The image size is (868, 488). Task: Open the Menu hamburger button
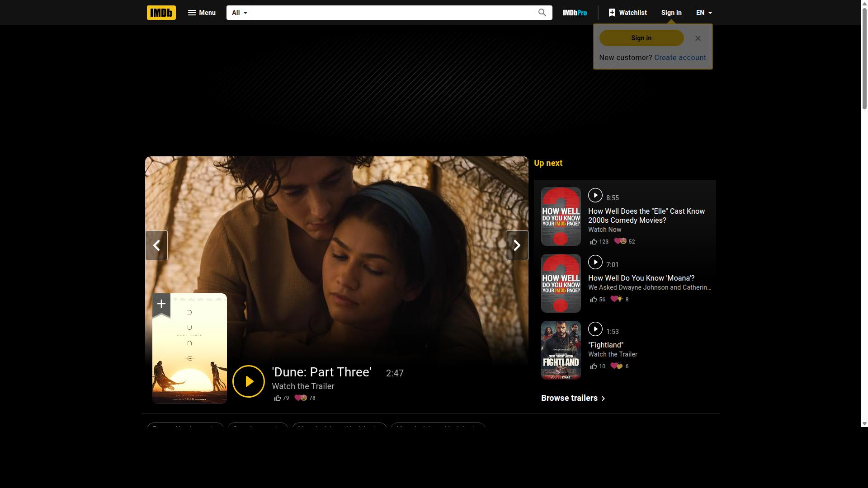click(x=202, y=13)
